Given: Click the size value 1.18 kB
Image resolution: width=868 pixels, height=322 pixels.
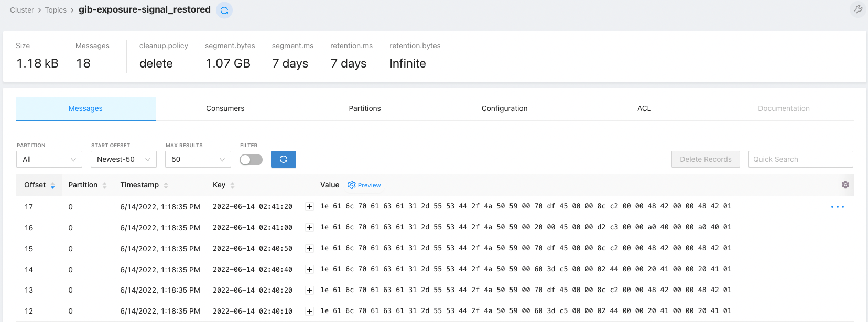Looking at the screenshot, I should pyautogui.click(x=37, y=63).
